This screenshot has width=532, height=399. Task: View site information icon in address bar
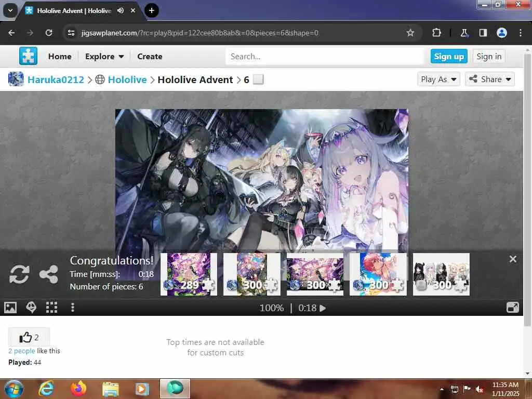71,33
